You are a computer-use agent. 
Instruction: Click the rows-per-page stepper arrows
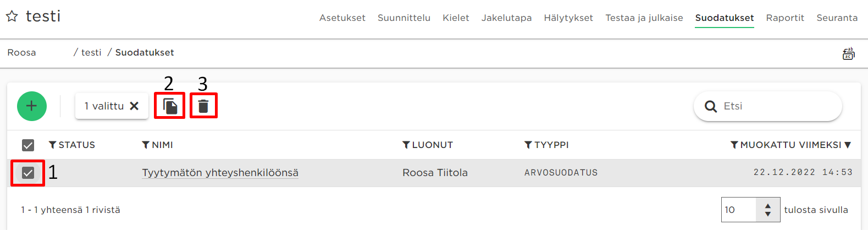pyautogui.click(x=768, y=210)
